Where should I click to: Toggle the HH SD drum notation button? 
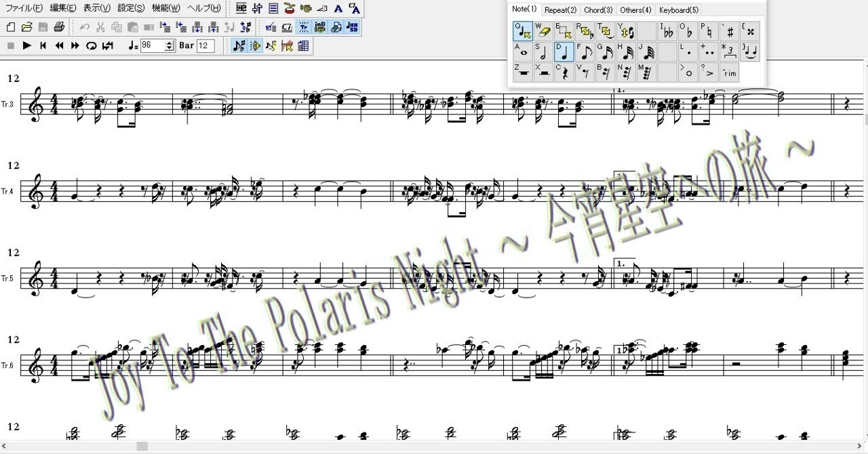click(353, 27)
